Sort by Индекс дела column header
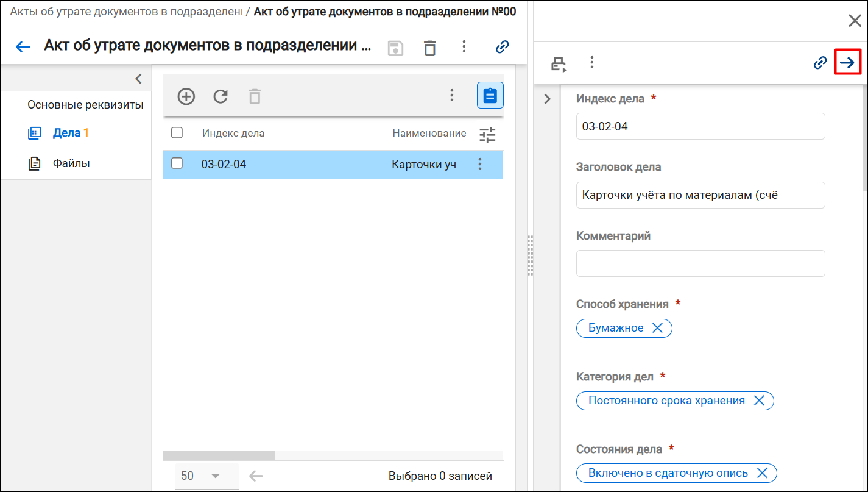Viewport: 868px width, 492px height. coord(233,133)
